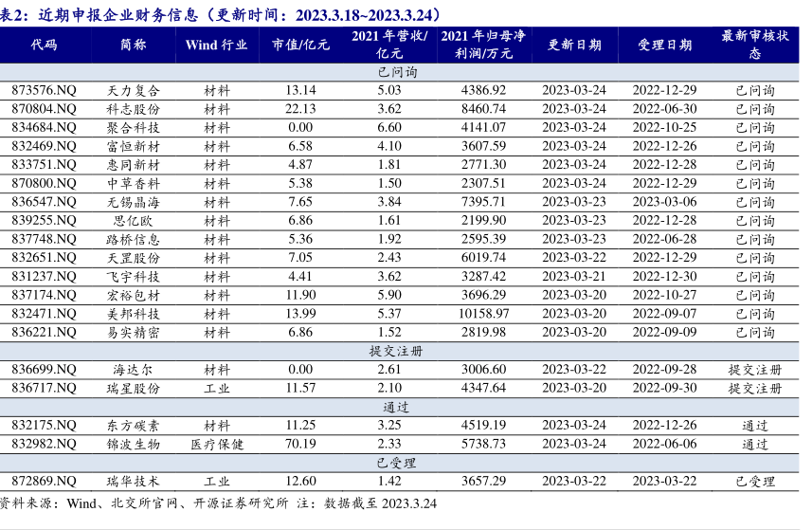
Task: Click the 已受理 section heading row
Action: (397, 463)
